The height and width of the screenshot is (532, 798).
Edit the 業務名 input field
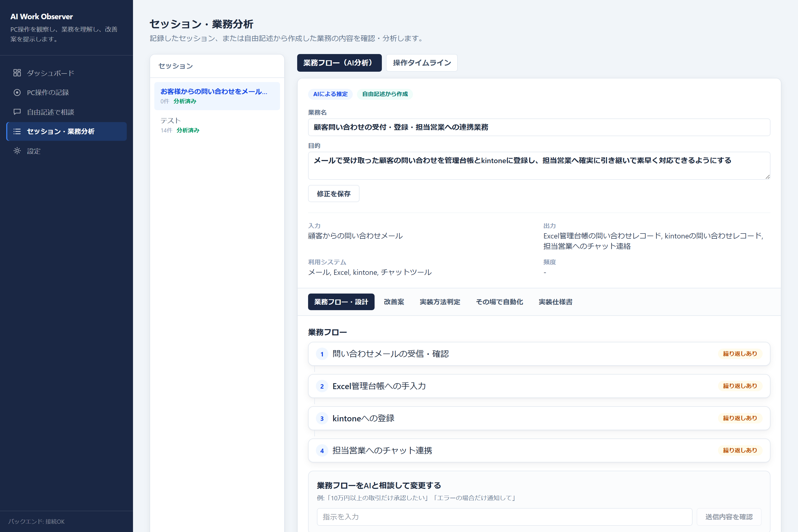click(x=539, y=127)
